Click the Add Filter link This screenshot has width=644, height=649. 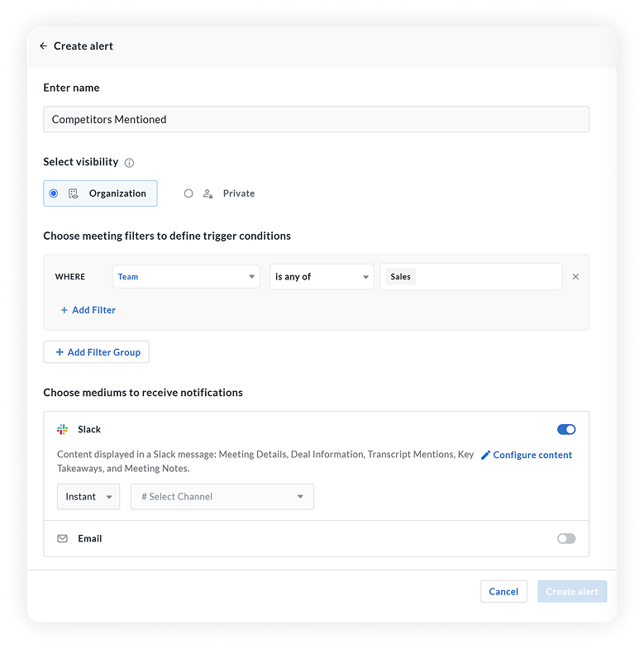(x=88, y=310)
